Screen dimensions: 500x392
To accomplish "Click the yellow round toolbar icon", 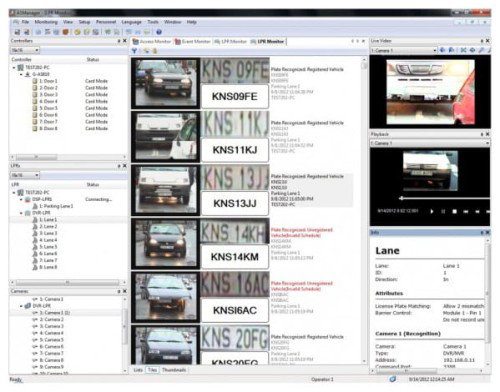I will (x=77, y=32).
